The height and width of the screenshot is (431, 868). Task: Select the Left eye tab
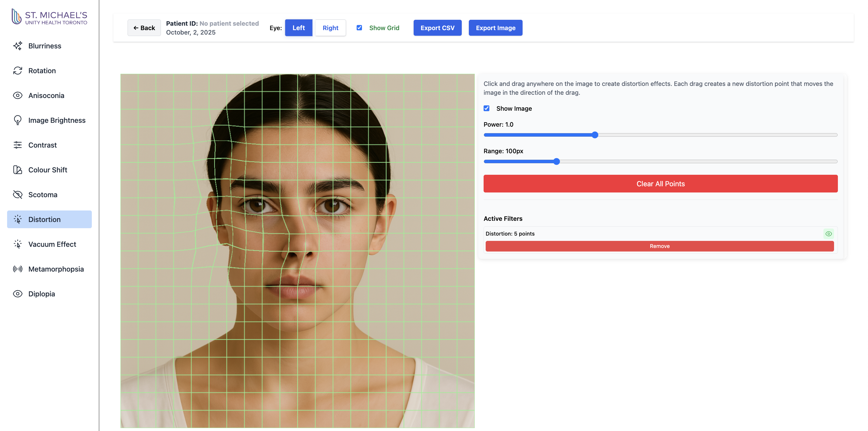[298, 28]
